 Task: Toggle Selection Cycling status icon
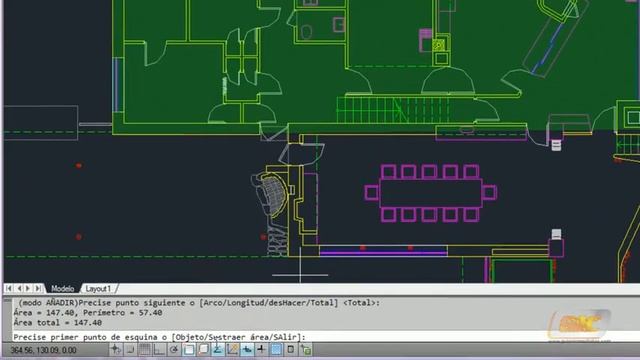[x=306, y=350]
